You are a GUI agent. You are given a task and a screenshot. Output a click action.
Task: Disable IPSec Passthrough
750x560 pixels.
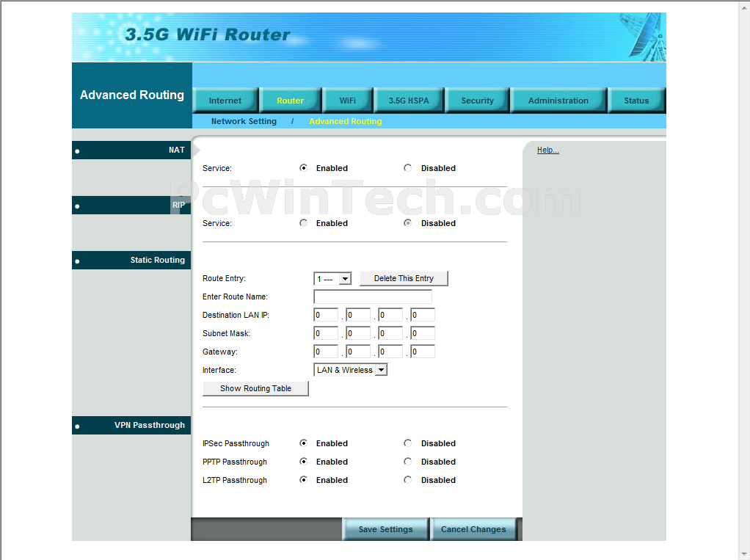[x=407, y=443]
